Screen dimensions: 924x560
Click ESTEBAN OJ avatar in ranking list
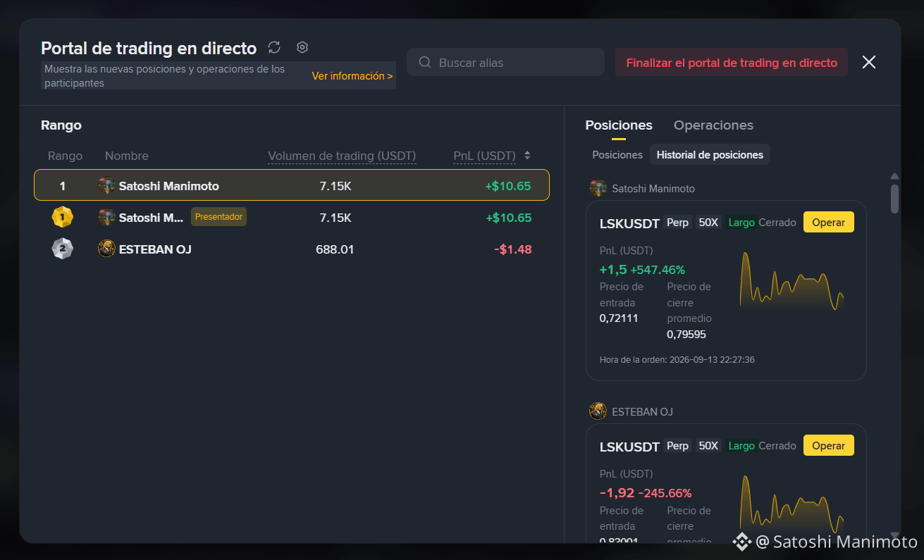[x=106, y=249]
